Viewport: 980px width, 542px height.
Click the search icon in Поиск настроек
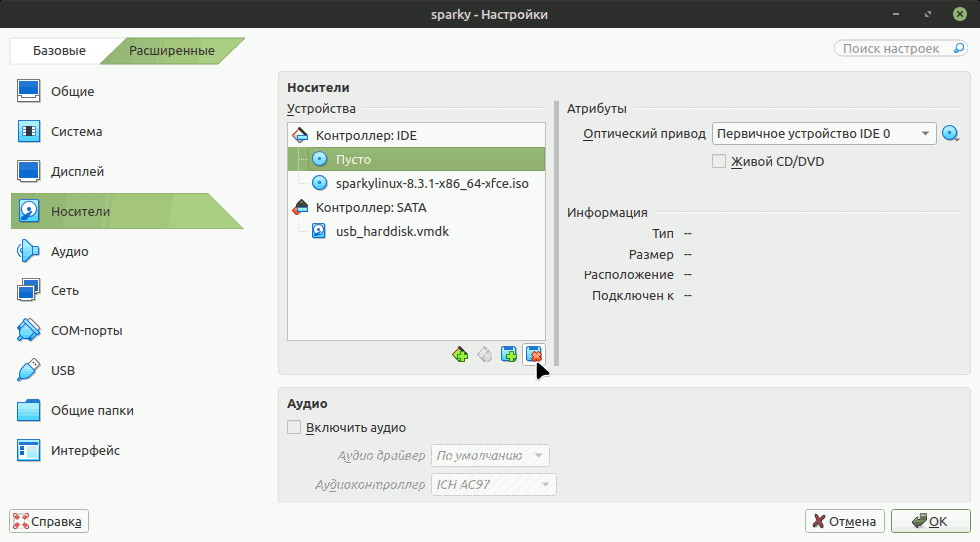pyautogui.click(x=959, y=48)
